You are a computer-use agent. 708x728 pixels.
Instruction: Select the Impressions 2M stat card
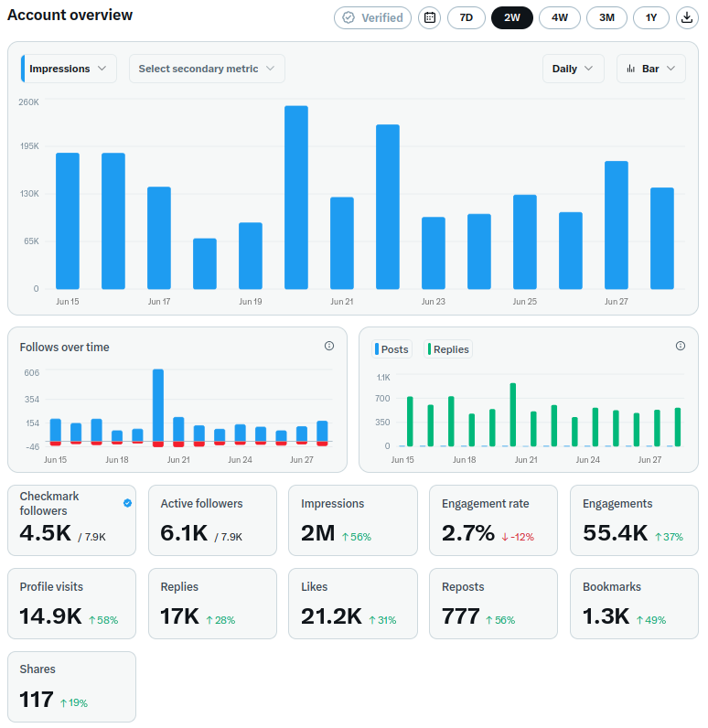click(x=353, y=520)
